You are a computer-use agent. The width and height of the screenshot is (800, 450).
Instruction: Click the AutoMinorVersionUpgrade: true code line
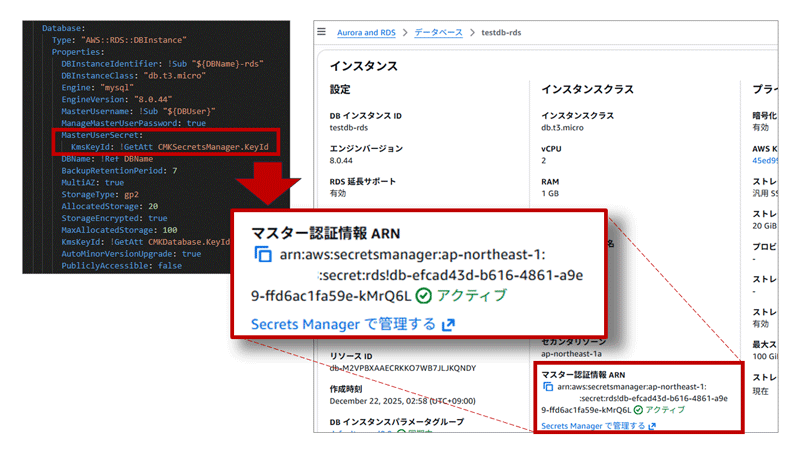(131, 254)
